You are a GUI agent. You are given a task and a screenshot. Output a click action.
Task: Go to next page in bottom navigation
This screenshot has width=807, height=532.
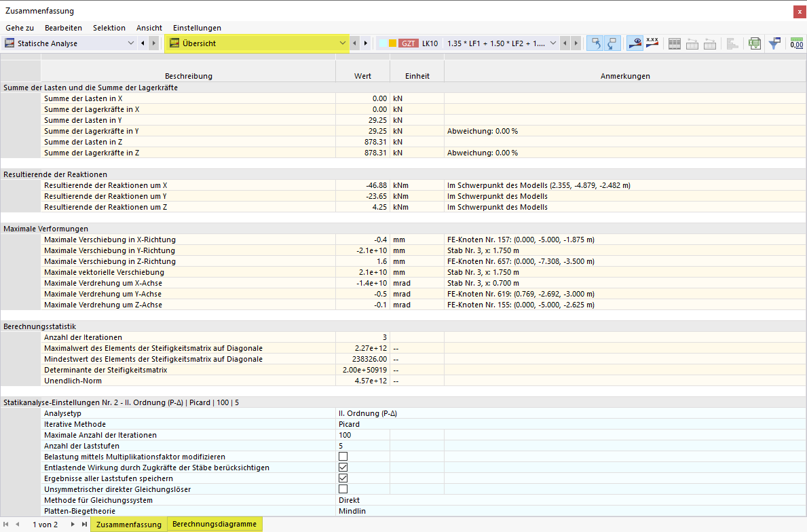coord(73,525)
